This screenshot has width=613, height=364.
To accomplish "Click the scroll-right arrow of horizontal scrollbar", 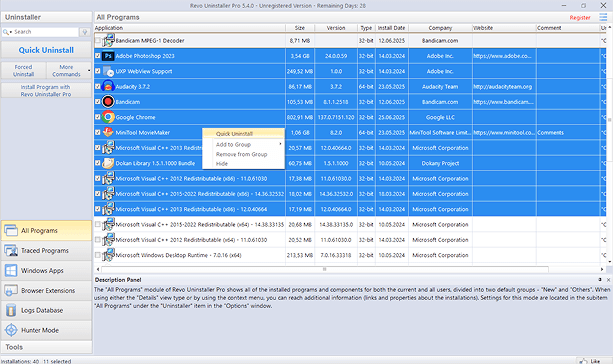I will 602,269.
